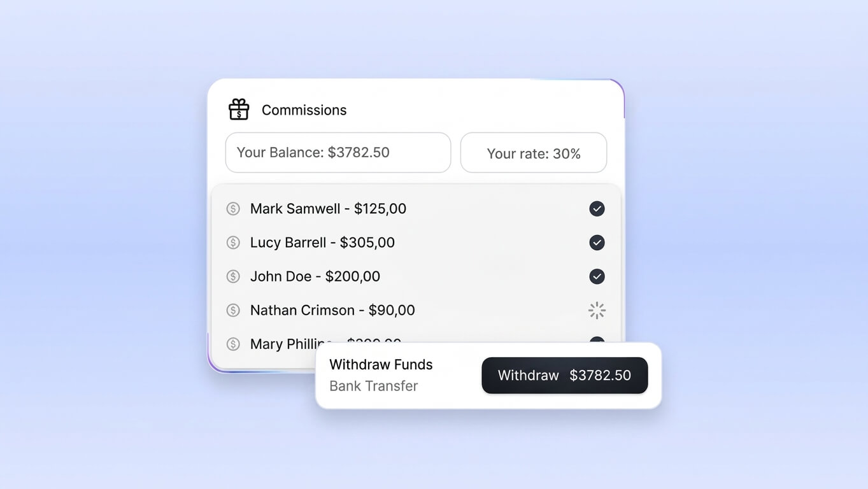Click dollar icon beside John Doe
868x489 pixels.
click(x=233, y=276)
